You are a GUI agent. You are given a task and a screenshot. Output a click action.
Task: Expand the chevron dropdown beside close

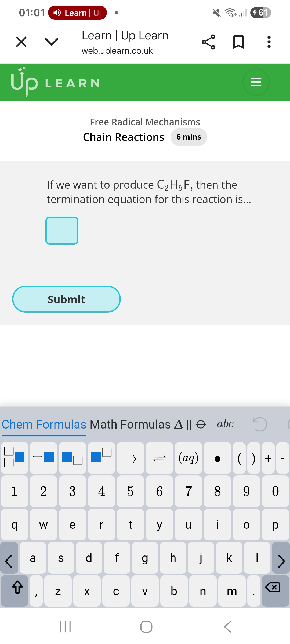(51, 42)
